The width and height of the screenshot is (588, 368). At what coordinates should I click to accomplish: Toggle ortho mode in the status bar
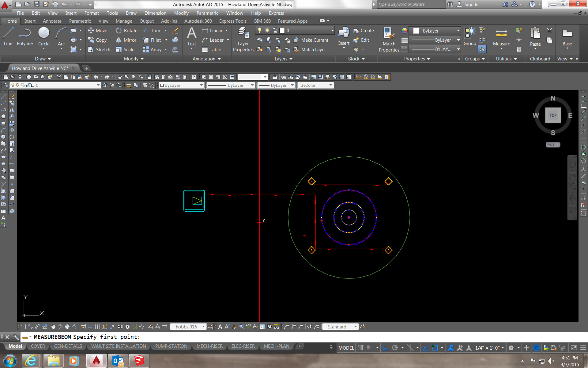386,347
